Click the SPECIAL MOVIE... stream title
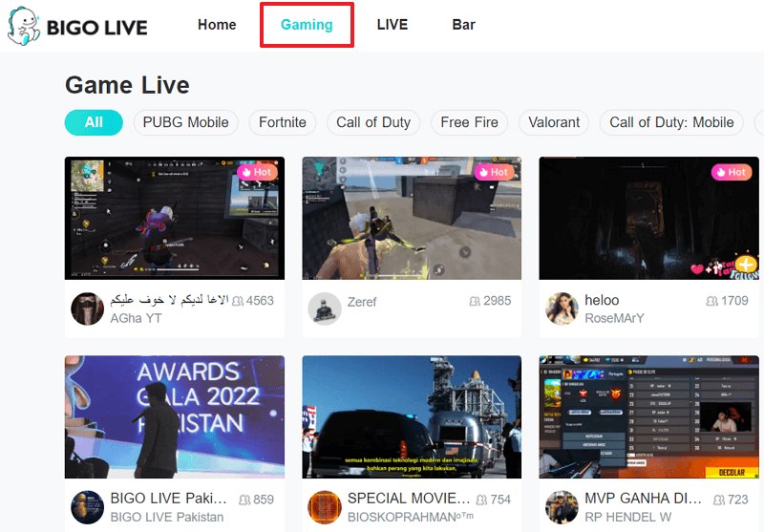The width and height of the screenshot is (764, 532). click(x=409, y=499)
